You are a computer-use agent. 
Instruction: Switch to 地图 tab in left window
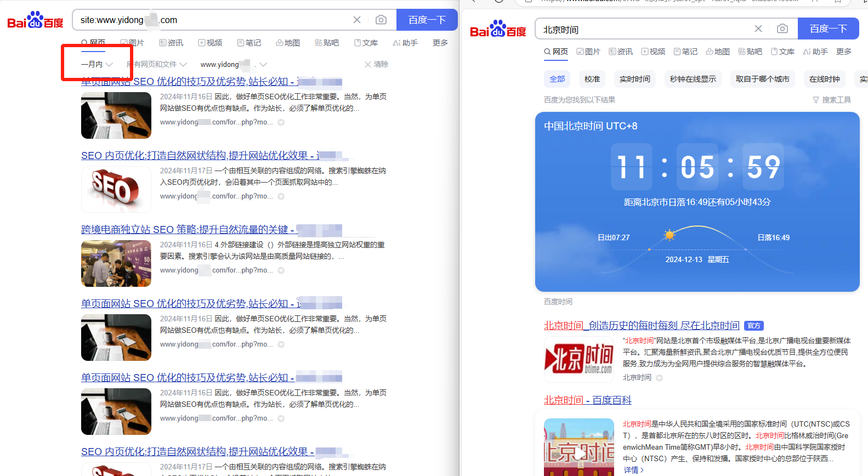[288, 43]
